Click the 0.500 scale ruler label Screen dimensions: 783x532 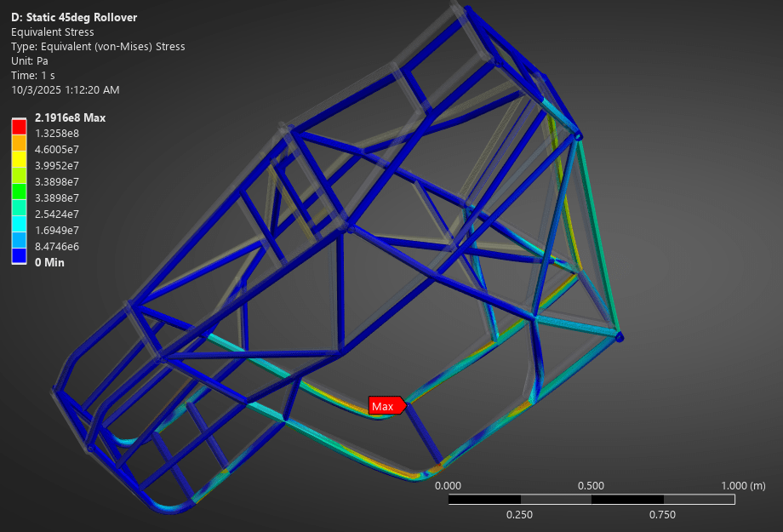591,485
